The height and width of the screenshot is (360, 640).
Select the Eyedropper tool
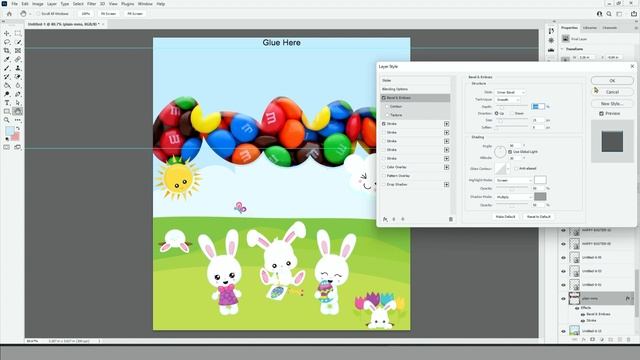coord(7,60)
